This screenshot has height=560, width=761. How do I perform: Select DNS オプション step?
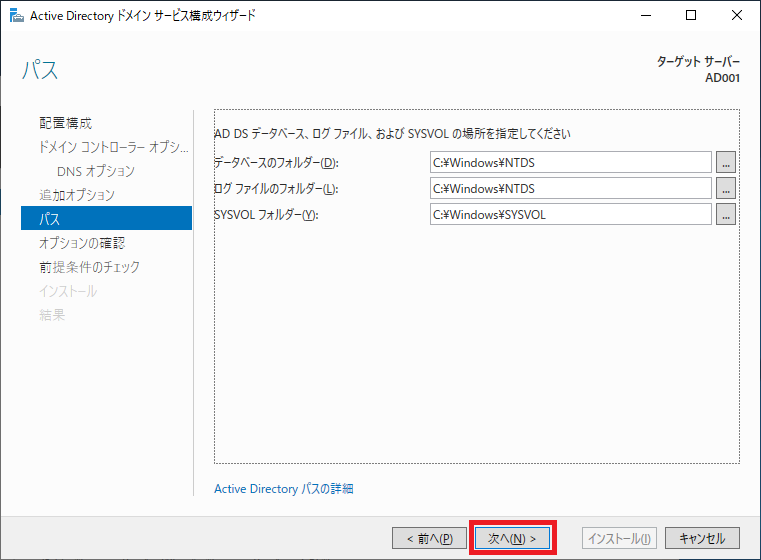pos(96,171)
